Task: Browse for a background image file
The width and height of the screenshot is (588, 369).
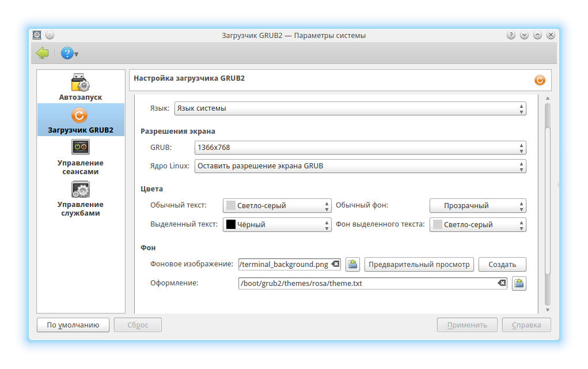Action: point(352,264)
